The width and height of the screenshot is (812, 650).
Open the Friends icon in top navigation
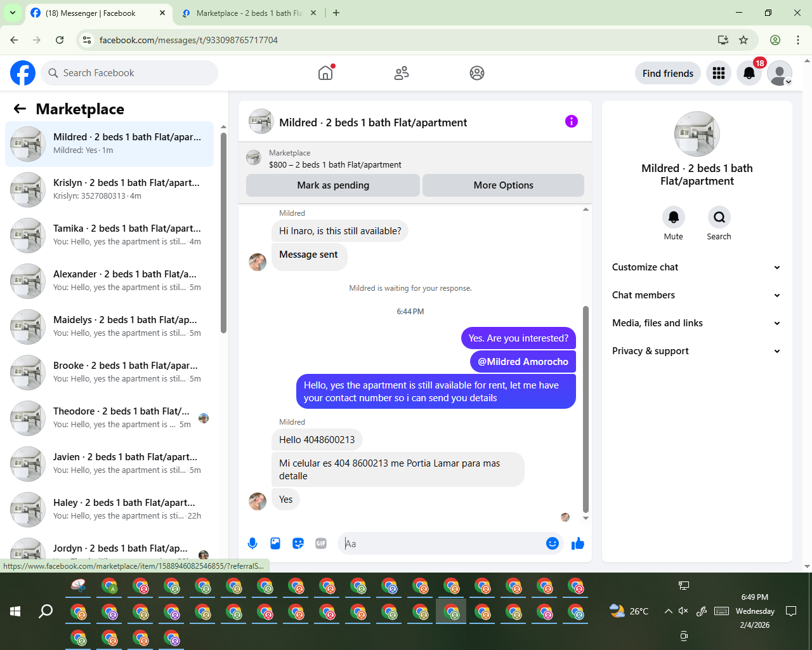click(402, 73)
